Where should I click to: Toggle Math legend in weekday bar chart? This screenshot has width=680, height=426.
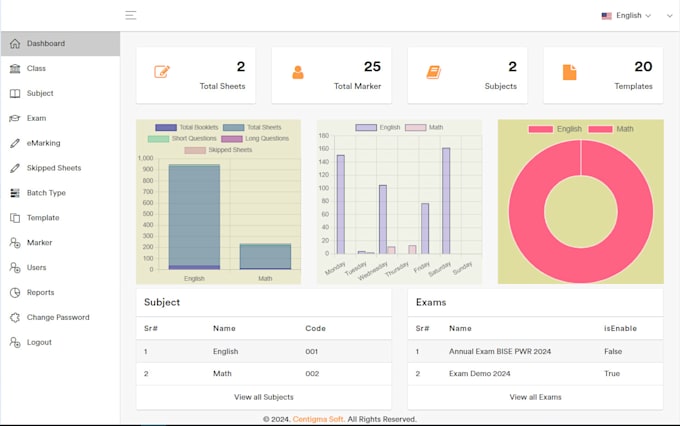tap(415, 128)
